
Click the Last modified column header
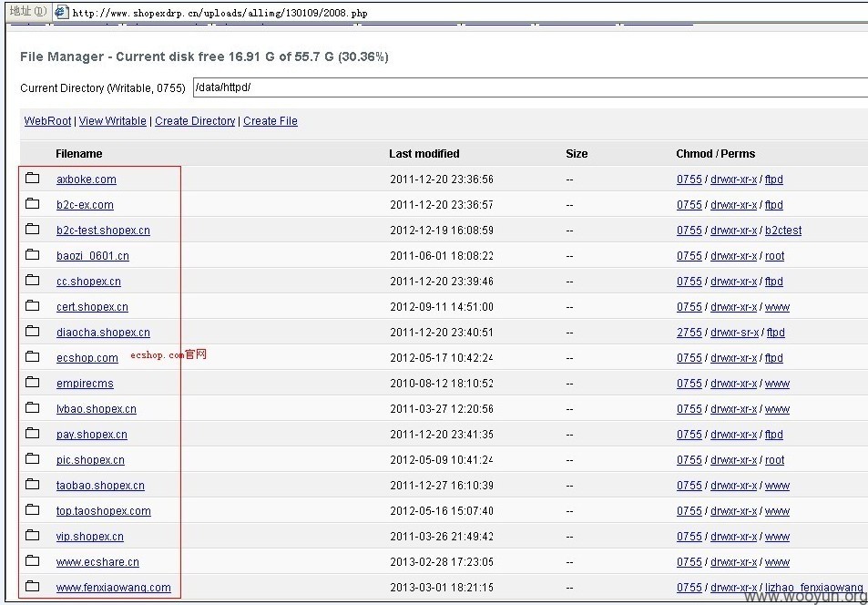(424, 153)
